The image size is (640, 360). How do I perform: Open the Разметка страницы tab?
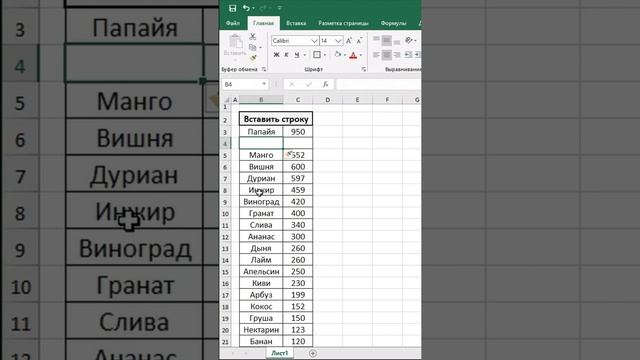click(343, 23)
